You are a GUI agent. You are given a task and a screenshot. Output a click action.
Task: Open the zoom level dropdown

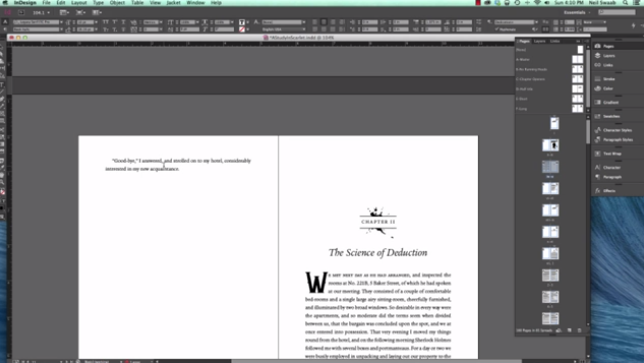(x=41, y=13)
